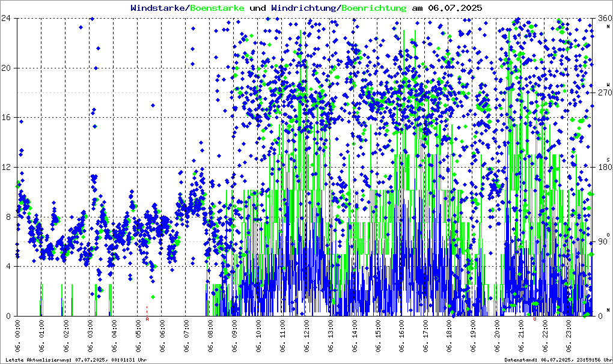Image resolution: width=613 pixels, height=364 pixels.
Task: Click the 'Letzte Aktualisierung' footer text
Action: [x=75, y=360]
